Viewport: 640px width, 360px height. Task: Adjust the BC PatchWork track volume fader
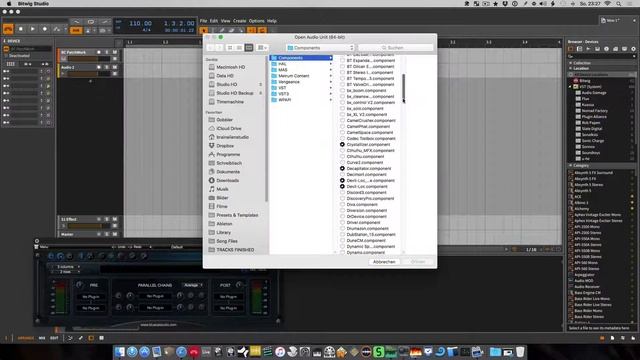coord(89,59)
